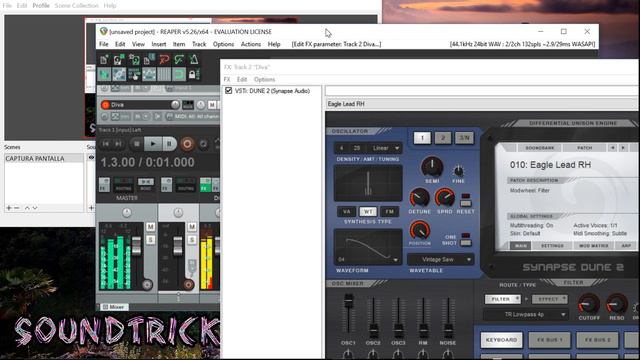Select the next patch arrow
This screenshot has width=640, height=360.
623,148
